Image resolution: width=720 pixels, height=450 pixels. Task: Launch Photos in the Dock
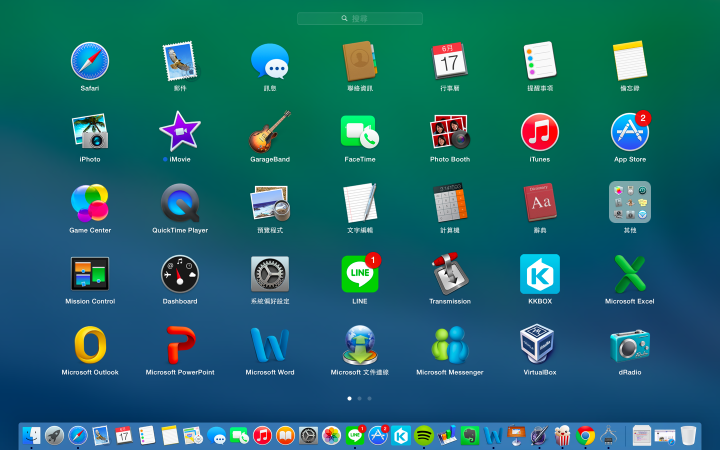(x=332, y=435)
